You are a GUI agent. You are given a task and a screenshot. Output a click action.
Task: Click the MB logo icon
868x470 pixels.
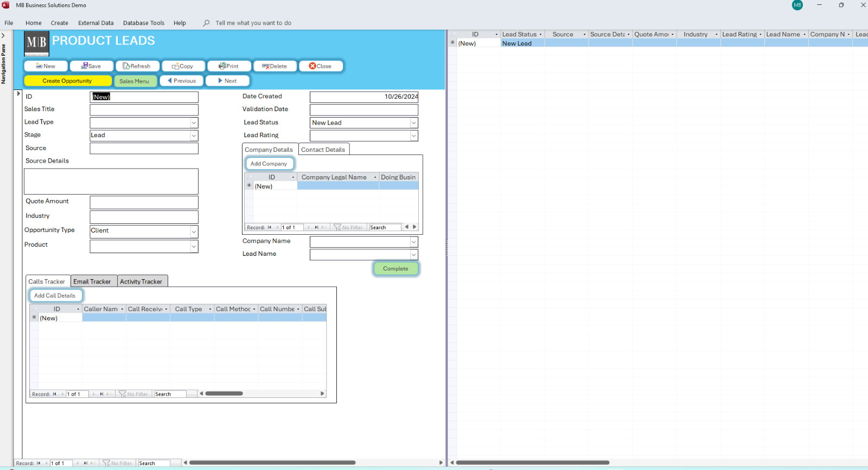tap(37, 43)
